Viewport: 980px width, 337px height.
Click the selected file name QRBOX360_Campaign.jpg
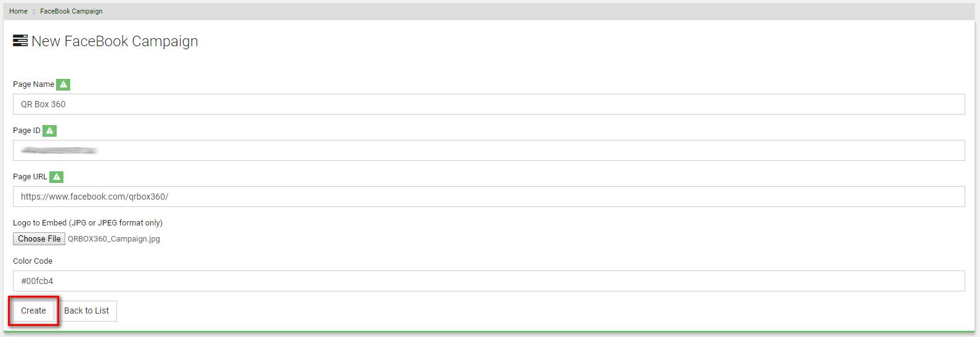114,239
